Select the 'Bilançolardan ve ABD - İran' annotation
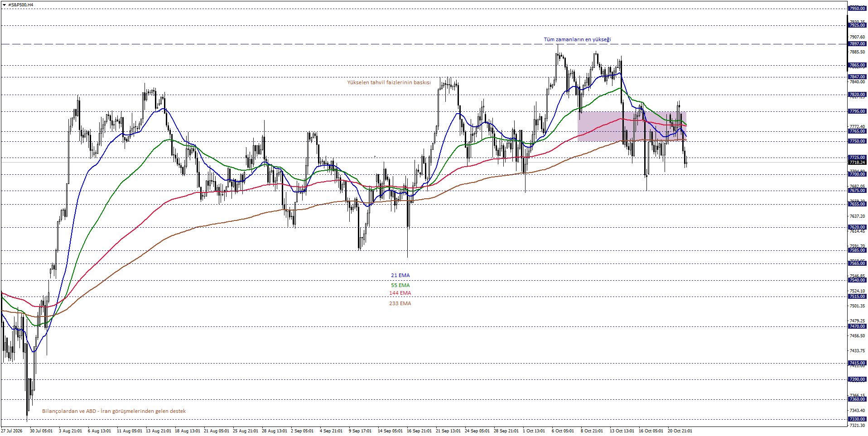 click(114, 411)
